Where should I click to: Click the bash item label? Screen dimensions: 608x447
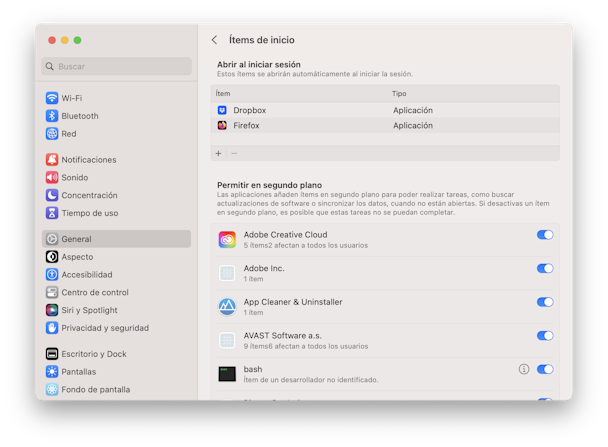[253, 369]
